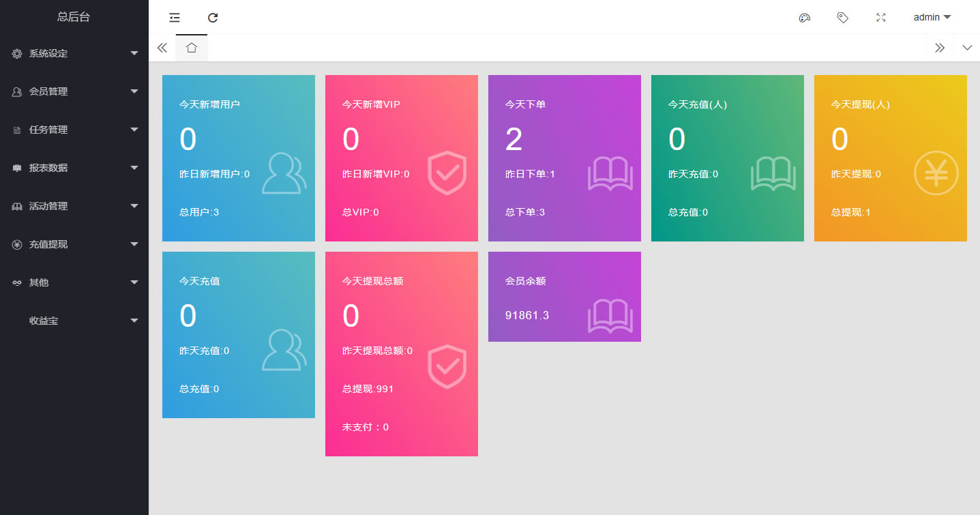The image size is (980, 515).
Task: Click the yen icon next to 充值提现
Action: 17,244
